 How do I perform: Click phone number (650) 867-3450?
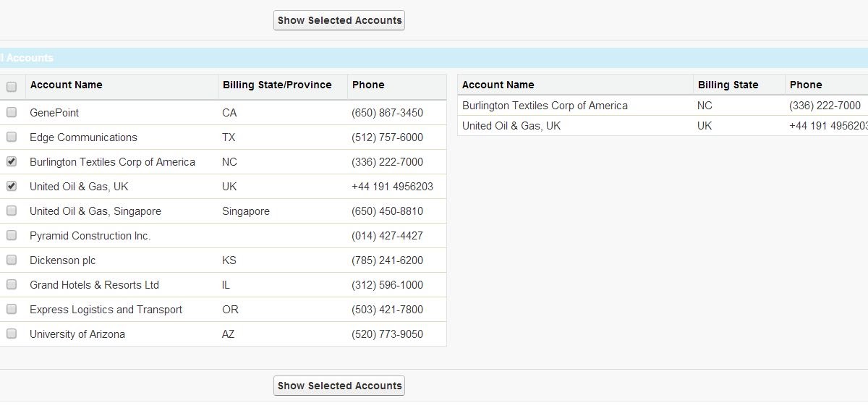[388, 113]
